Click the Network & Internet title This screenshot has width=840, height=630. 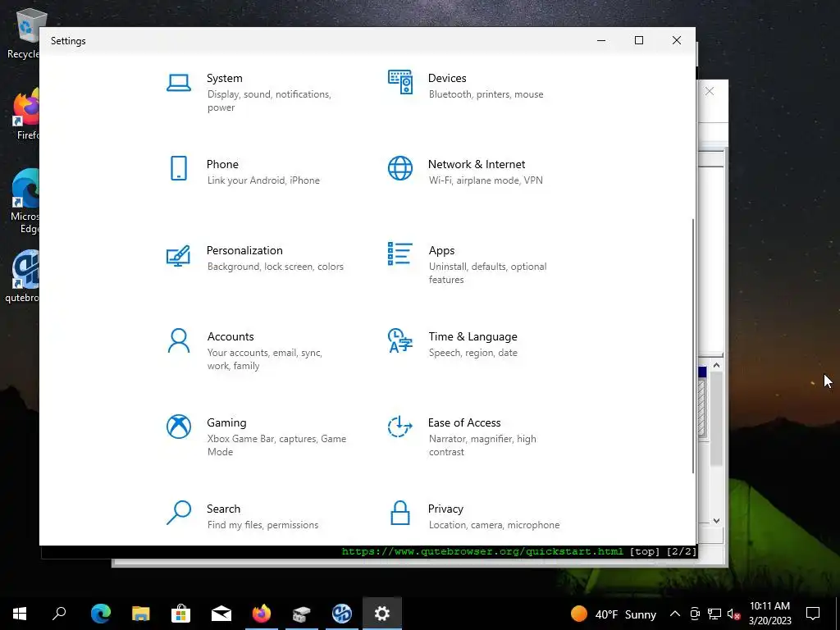pyautogui.click(x=477, y=164)
